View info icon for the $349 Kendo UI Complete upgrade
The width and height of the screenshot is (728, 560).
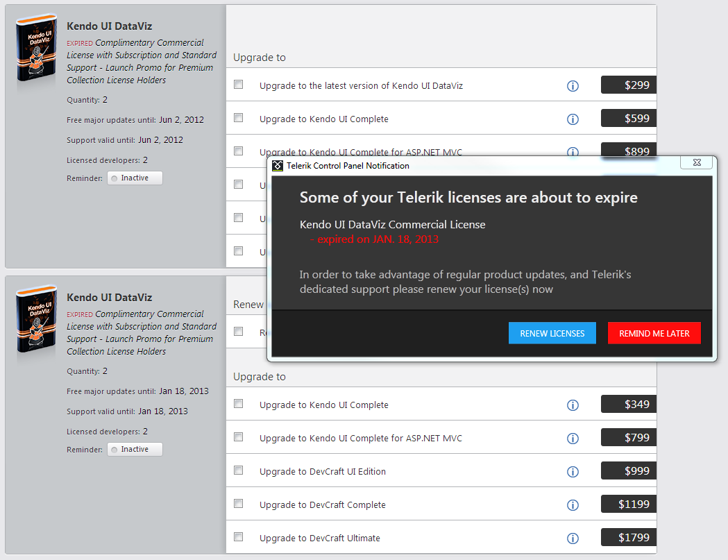pyautogui.click(x=573, y=405)
